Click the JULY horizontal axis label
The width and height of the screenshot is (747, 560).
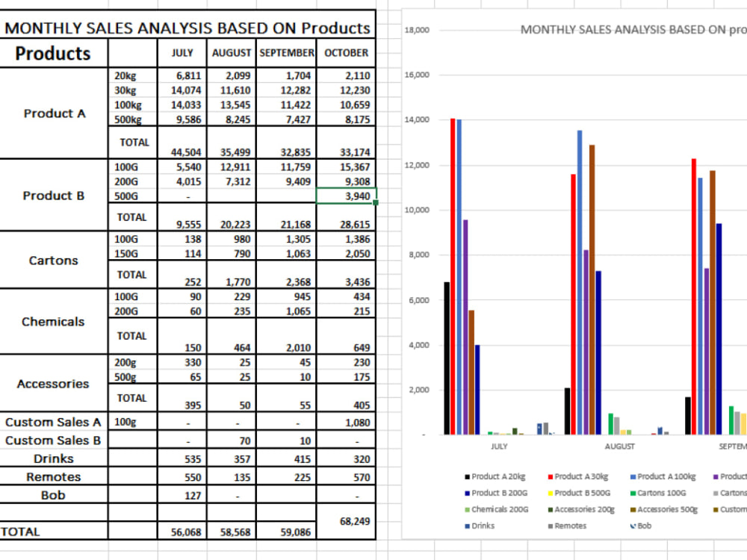point(499,447)
